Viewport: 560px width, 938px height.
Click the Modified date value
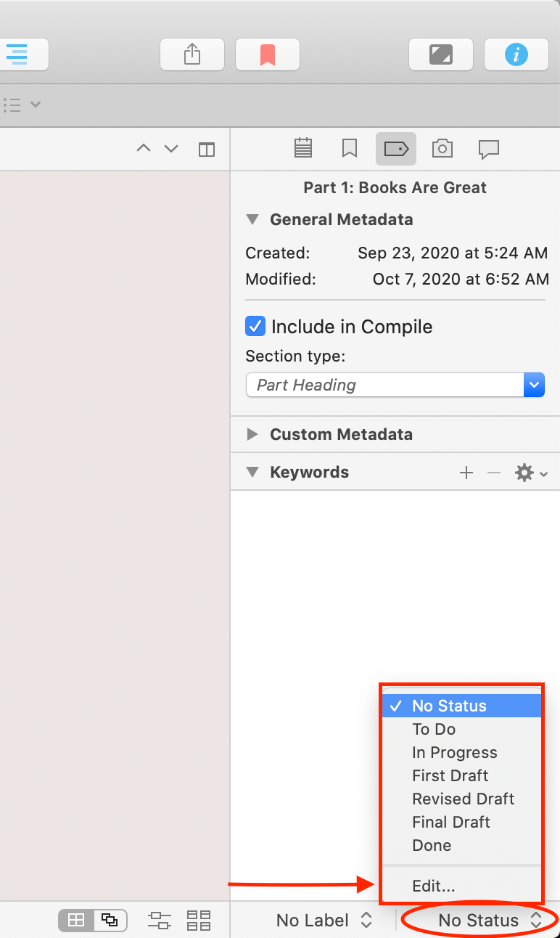(x=461, y=279)
